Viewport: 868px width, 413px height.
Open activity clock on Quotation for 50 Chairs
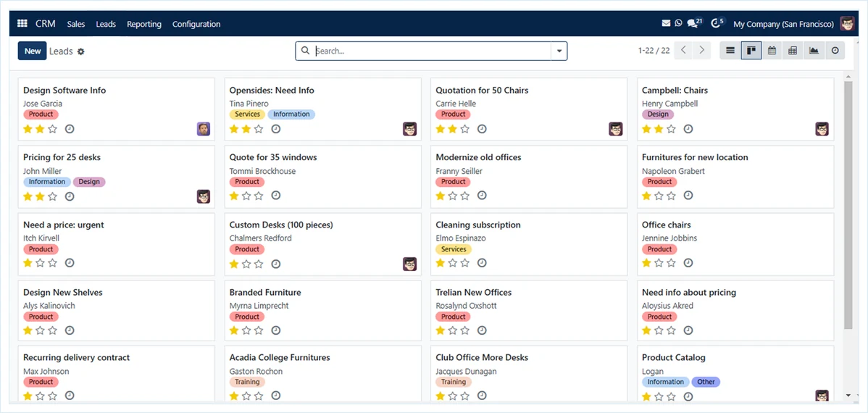(482, 129)
